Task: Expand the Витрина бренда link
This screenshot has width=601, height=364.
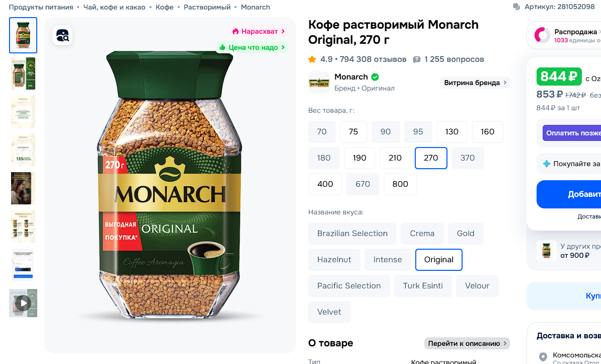Action: pyautogui.click(x=475, y=83)
